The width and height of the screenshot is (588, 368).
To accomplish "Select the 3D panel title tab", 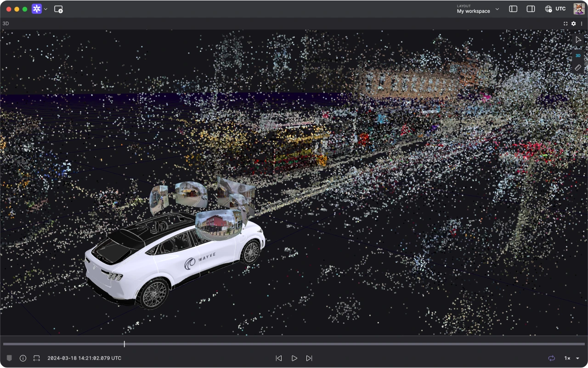I will [x=6, y=23].
